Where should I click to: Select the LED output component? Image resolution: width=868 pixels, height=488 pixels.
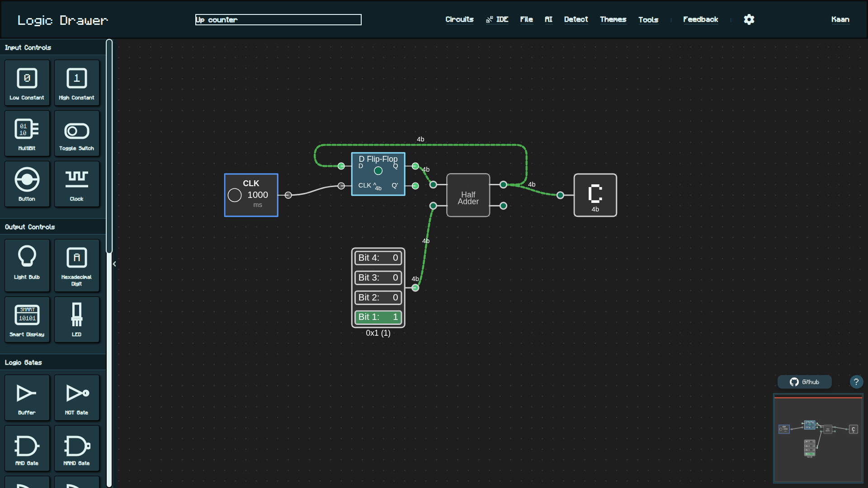(x=77, y=319)
